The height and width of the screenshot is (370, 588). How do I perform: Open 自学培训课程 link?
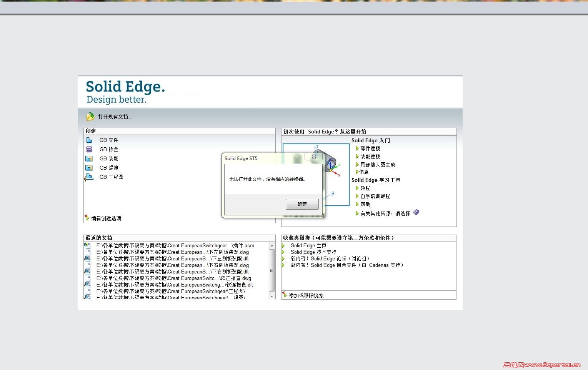375,196
